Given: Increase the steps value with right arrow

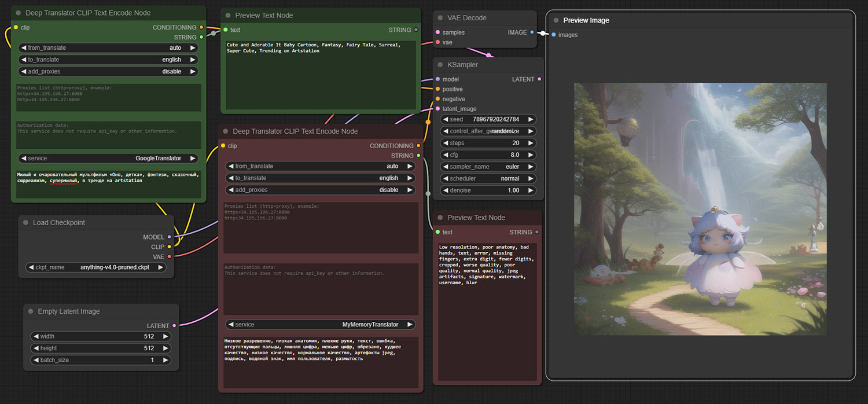Looking at the screenshot, I should coord(530,143).
